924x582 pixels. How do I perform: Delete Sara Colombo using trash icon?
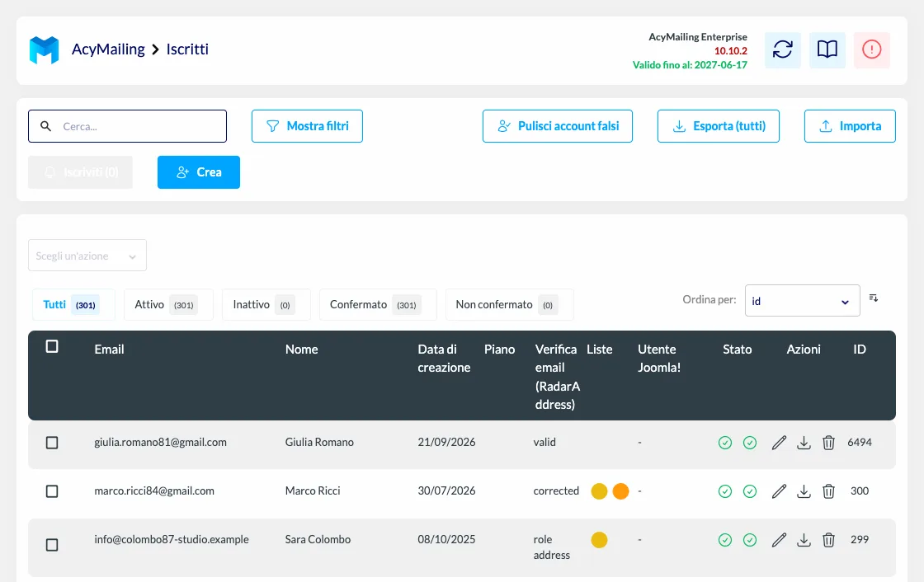(828, 540)
